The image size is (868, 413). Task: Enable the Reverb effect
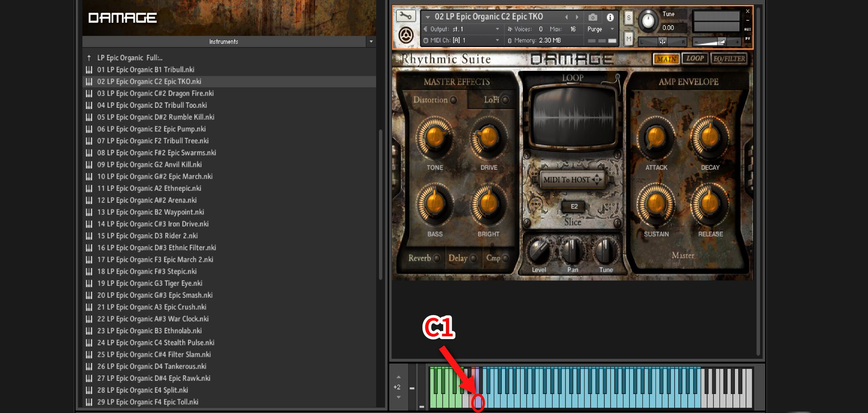click(436, 258)
